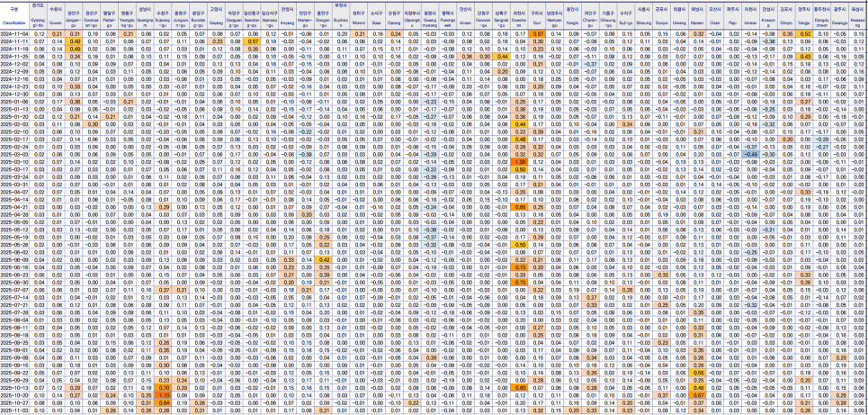
Task: Click the 2024-11-04 date row label
Action: [16, 34]
